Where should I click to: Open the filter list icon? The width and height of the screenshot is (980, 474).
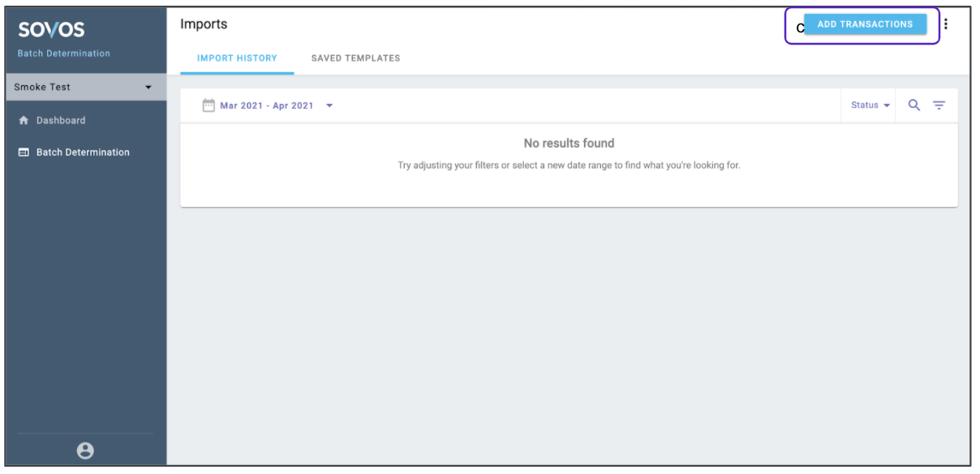[x=939, y=106]
